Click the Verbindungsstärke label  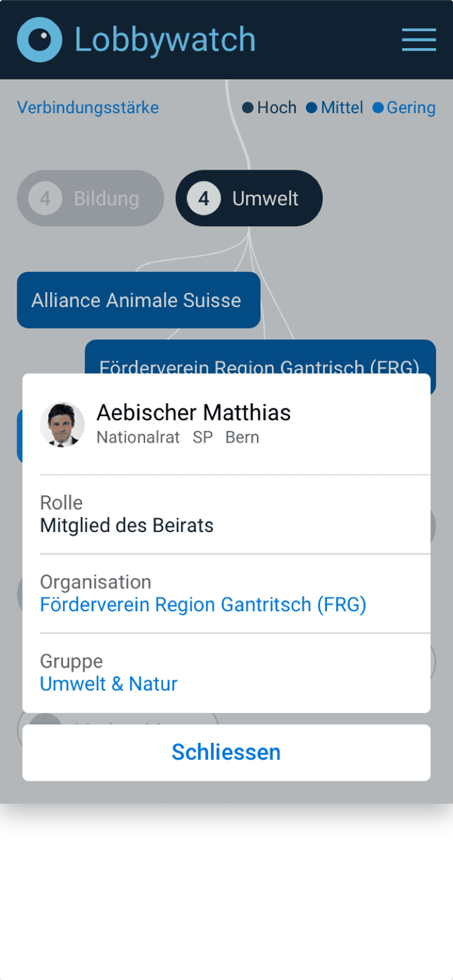(x=88, y=108)
